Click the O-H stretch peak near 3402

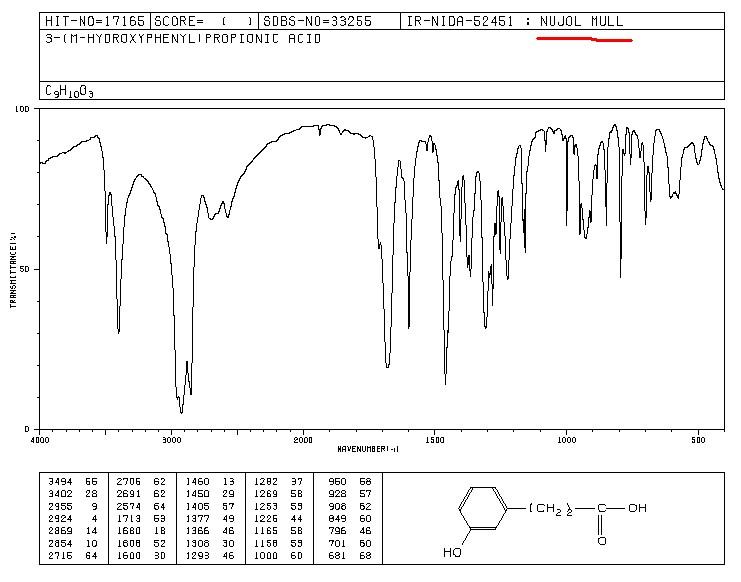(119, 332)
